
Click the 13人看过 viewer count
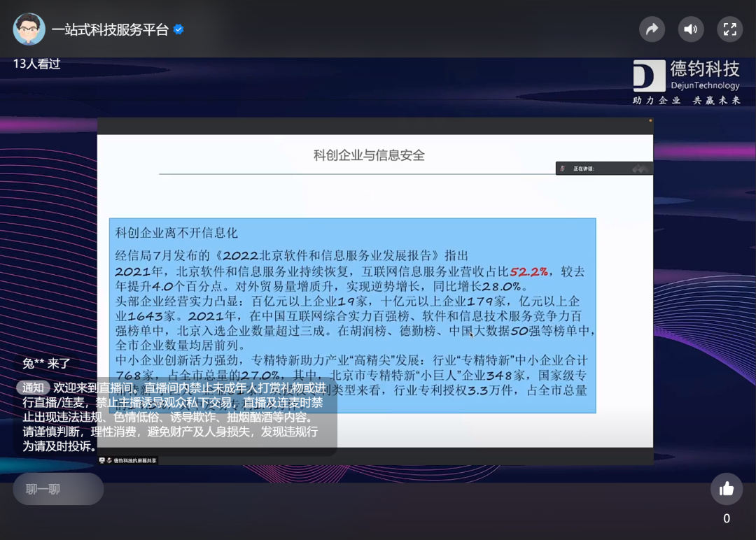[36, 64]
